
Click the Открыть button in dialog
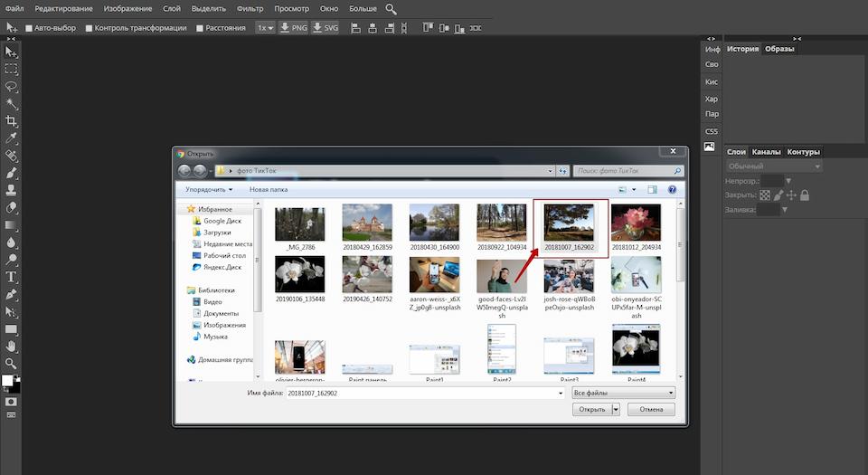pyautogui.click(x=592, y=409)
